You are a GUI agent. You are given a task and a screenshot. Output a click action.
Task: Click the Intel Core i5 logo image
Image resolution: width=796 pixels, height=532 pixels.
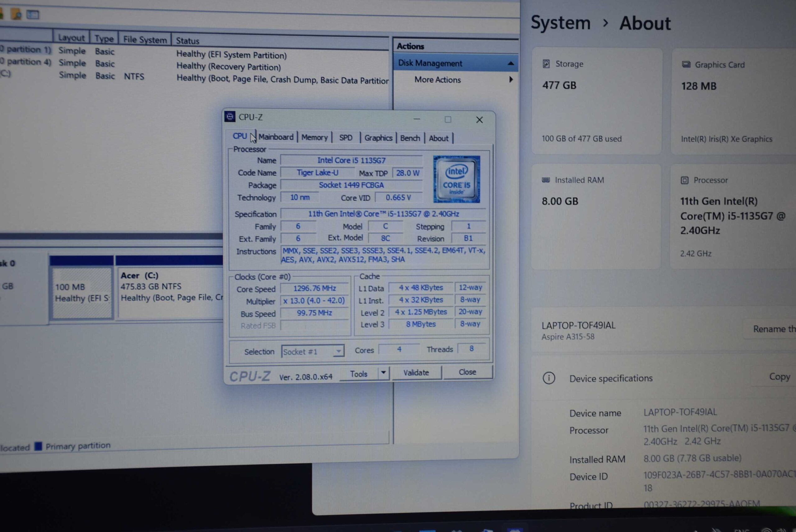pos(456,179)
